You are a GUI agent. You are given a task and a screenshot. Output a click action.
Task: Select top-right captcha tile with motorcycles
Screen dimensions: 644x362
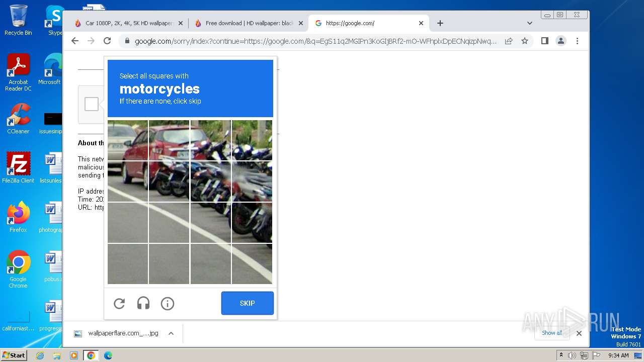coord(252,140)
